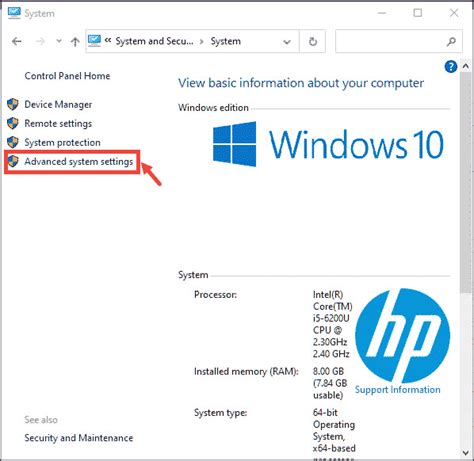This screenshot has width=474, height=461.
Task: Open Help with the question mark icon
Action: [451, 67]
